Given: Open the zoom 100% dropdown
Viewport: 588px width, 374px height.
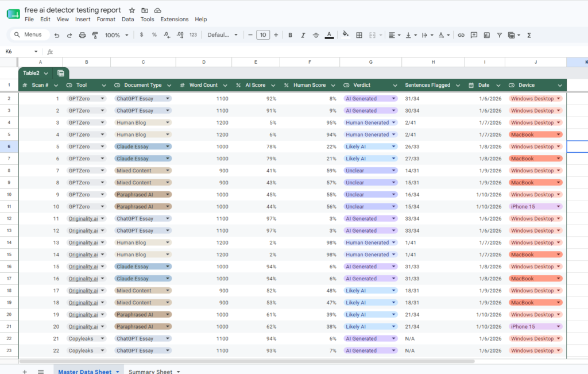Looking at the screenshot, I should 116,35.
